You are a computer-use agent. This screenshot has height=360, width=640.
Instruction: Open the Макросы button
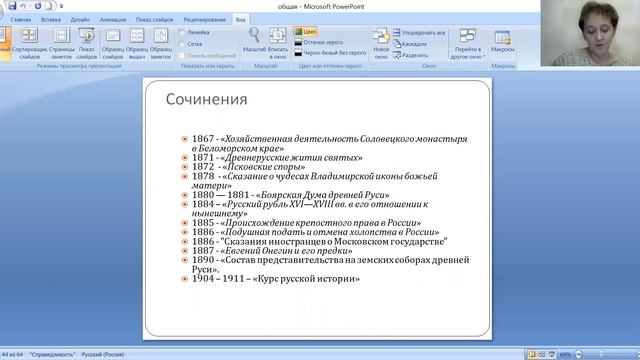coord(502,41)
